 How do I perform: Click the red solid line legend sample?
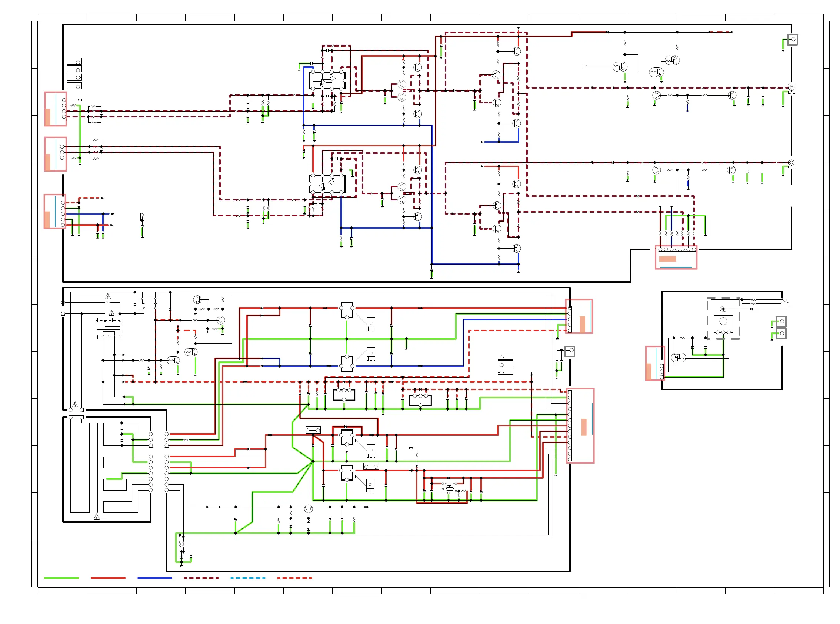tap(108, 578)
